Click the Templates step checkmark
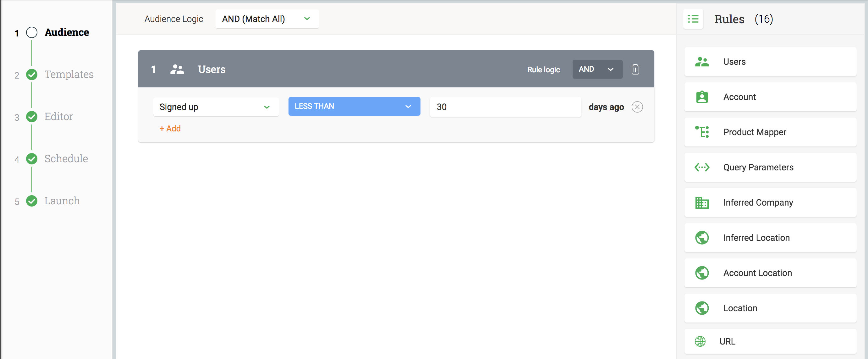 (x=32, y=74)
